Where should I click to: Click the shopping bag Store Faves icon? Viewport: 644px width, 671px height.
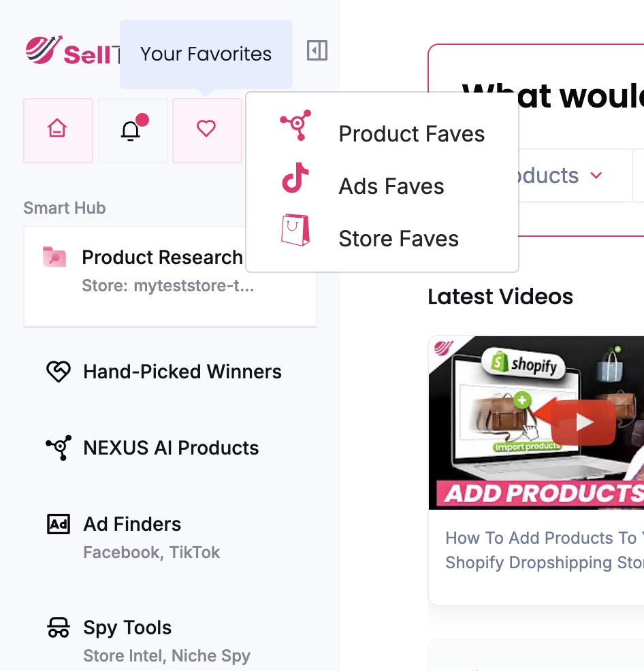[295, 230]
